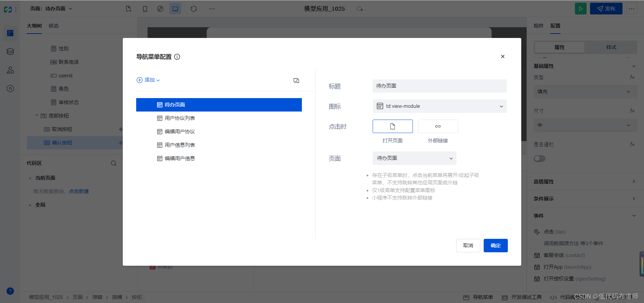
Task: Click the help question mark icon
Action: pyautogui.click(x=10, y=291)
